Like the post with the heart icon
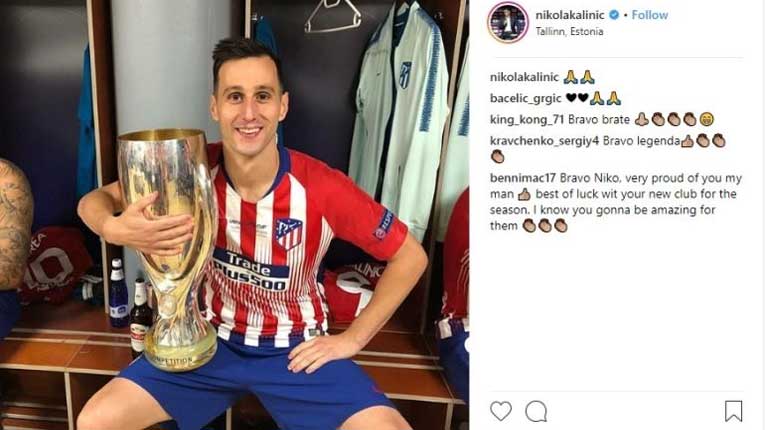 point(501,411)
